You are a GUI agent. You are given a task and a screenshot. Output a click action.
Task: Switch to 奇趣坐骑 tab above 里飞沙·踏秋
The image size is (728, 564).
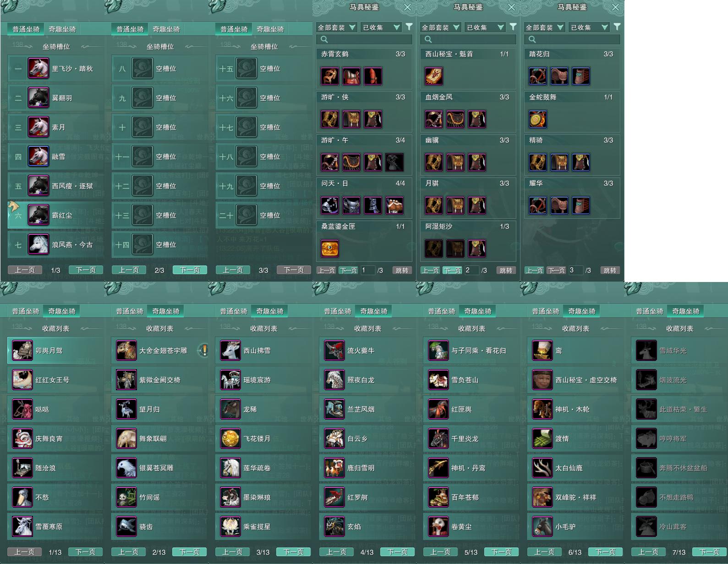pyautogui.click(x=62, y=29)
